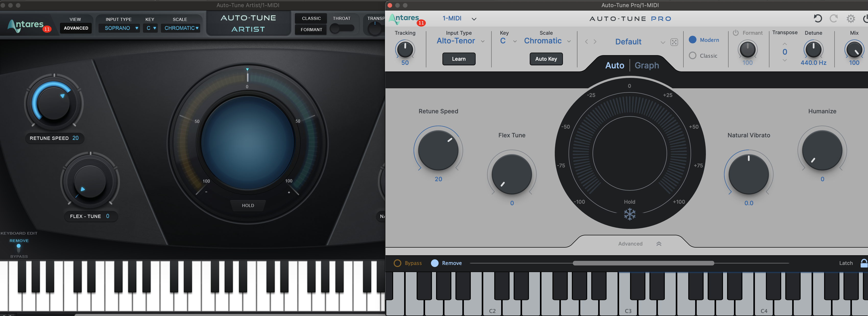Click the Natural Vibrato value 0.0
The width and height of the screenshot is (868, 316).
point(748,203)
